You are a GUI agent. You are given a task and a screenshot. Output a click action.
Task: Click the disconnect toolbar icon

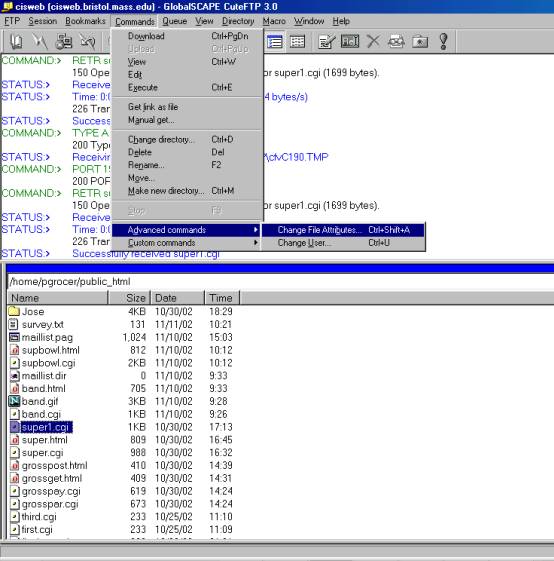coord(87,42)
